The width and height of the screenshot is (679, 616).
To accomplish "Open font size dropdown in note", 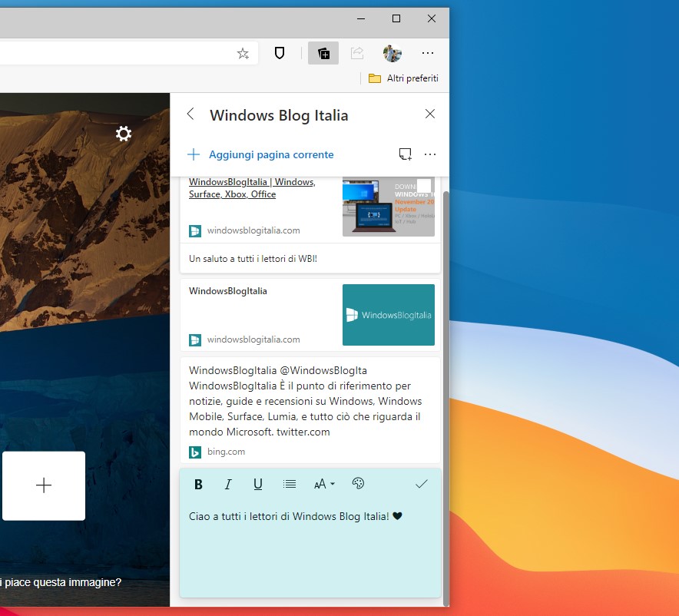I will (x=324, y=484).
